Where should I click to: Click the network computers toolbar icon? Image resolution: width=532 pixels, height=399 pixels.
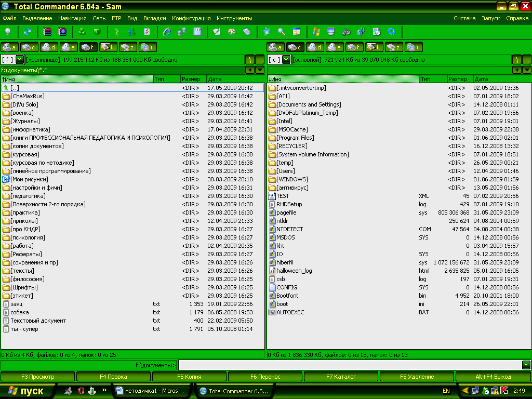tap(182, 32)
